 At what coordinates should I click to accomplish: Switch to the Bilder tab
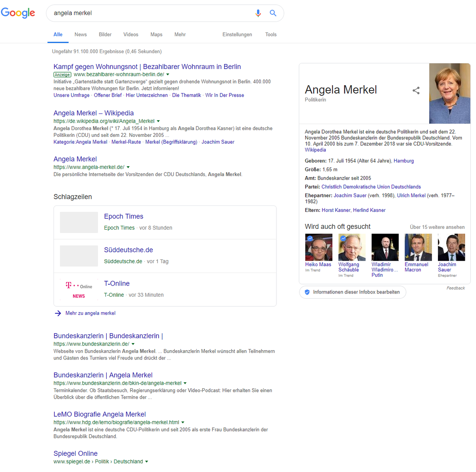(105, 35)
